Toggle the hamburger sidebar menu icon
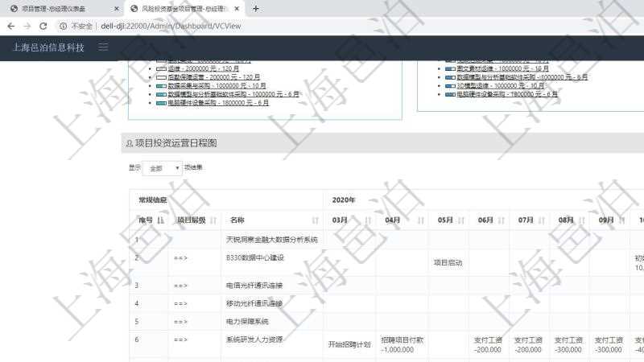This screenshot has height=362, width=644. (103, 47)
